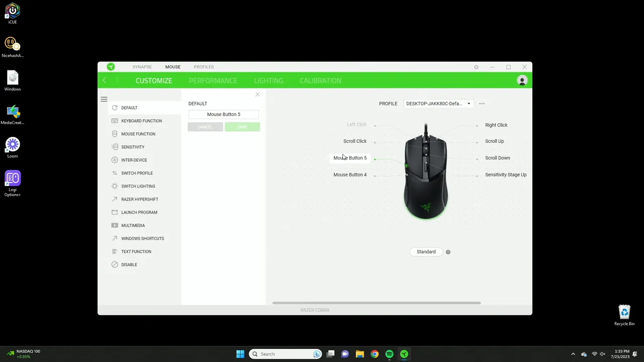Select the Mouse Function assignment icon

[115, 134]
